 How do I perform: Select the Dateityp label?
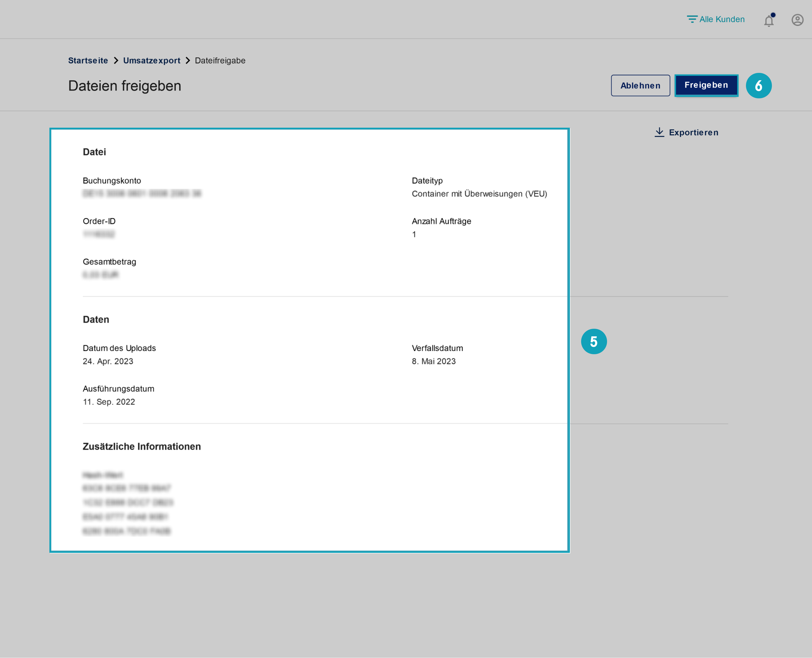(427, 181)
